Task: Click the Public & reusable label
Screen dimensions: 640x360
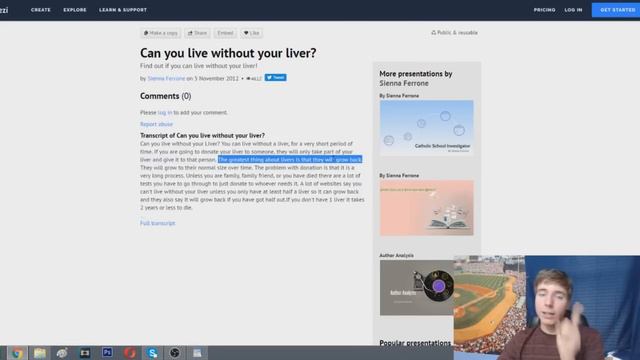Action: (454, 33)
